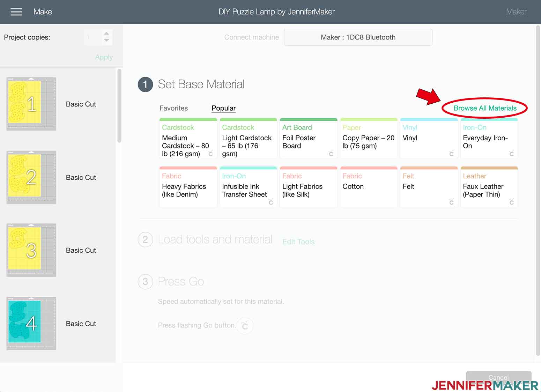Select mat 2 yellow thumbnail
Screen dimensions: 541x392
coord(31,177)
